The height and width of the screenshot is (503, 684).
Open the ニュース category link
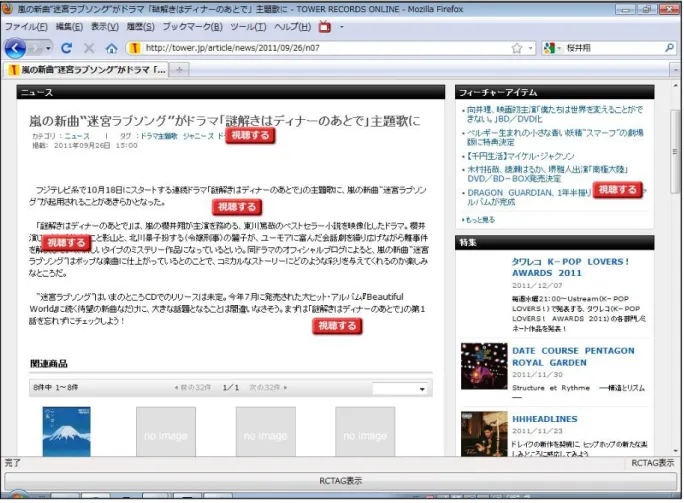[77, 136]
